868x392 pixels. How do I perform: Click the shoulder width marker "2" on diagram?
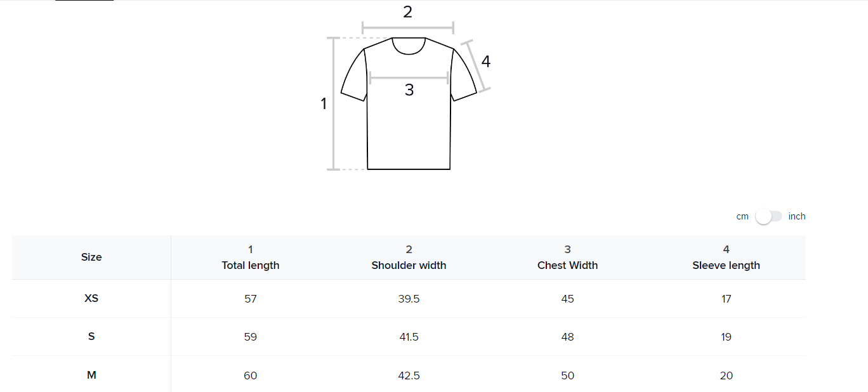407,12
